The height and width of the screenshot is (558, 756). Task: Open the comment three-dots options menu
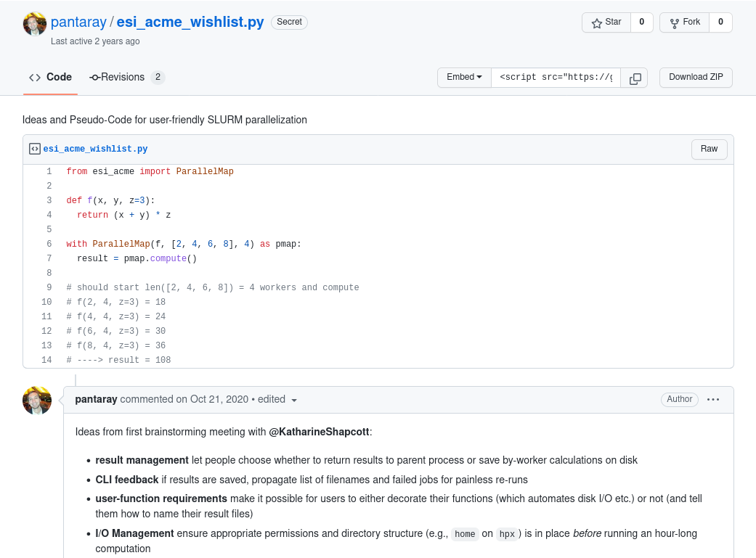(x=713, y=399)
